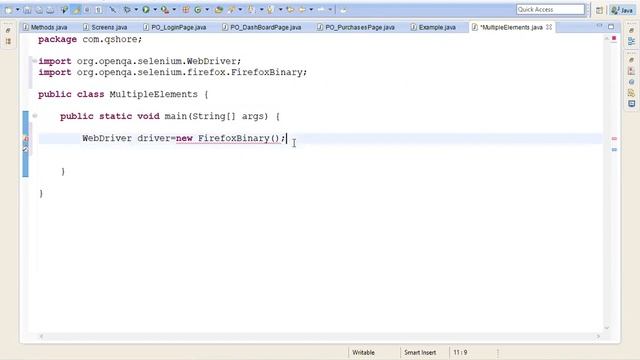Click 'Smart Insert' in status bar
The height and width of the screenshot is (360, 640).
click(x=420, y=352)
